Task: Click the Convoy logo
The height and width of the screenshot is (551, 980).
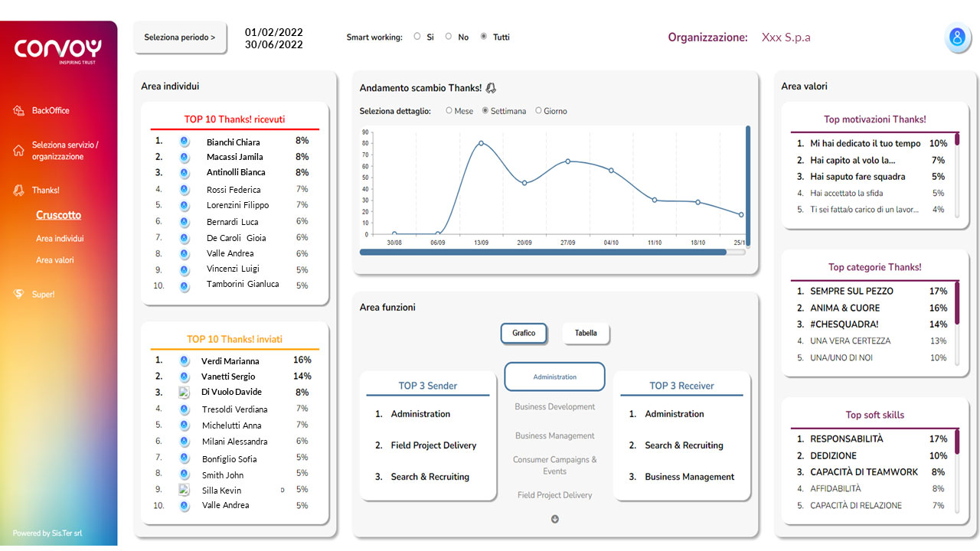Action: pos(58,51)
